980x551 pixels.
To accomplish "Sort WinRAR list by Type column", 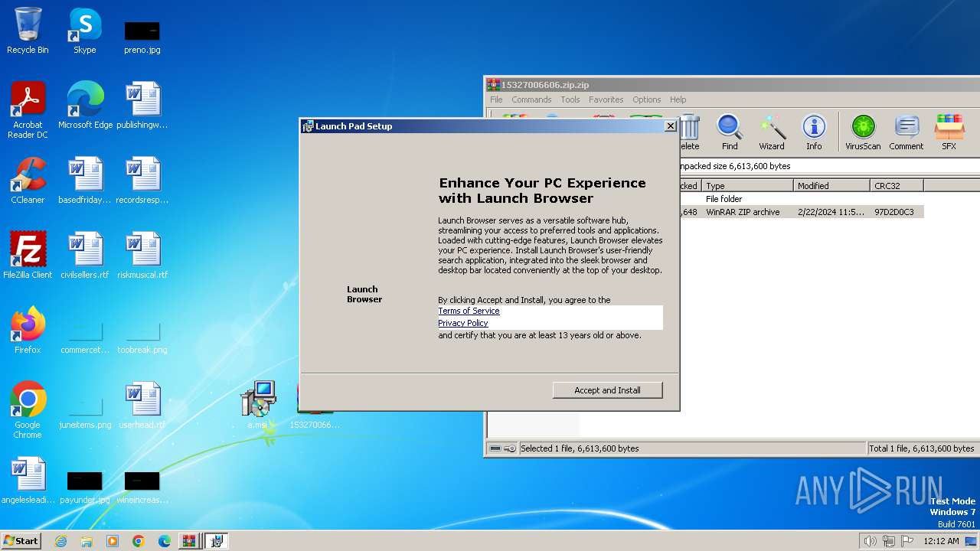I will (x=747, y=186).
